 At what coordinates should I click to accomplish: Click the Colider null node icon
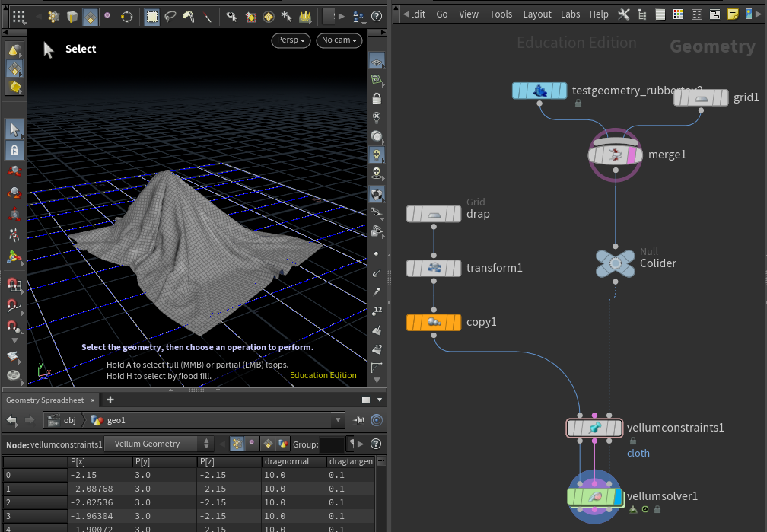[615, 263]
